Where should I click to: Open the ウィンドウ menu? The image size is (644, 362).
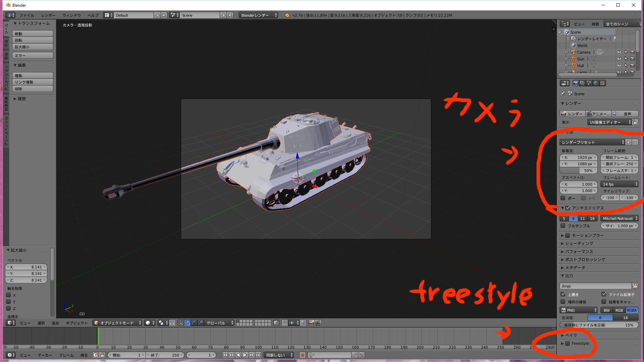(x=71, y=15)
